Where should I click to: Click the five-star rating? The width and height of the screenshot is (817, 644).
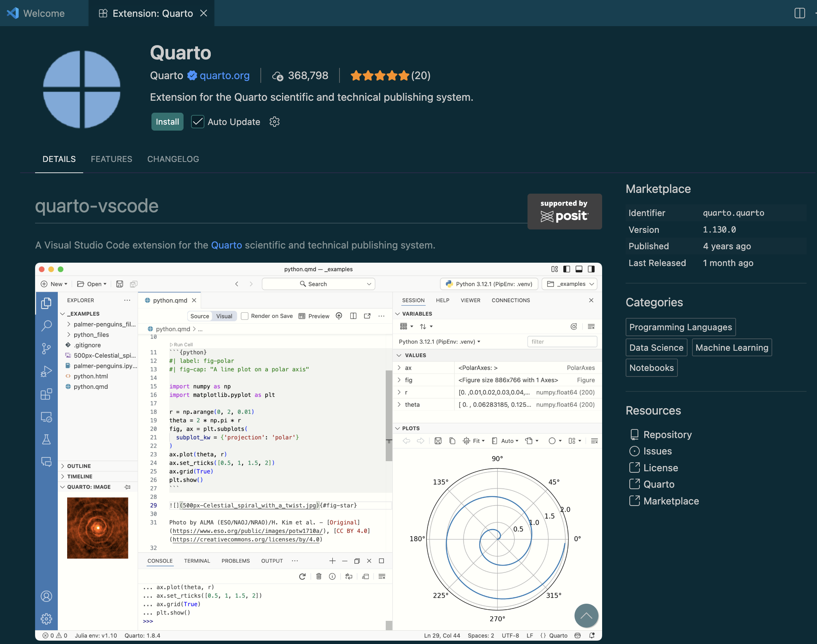(x=380, y=76)
